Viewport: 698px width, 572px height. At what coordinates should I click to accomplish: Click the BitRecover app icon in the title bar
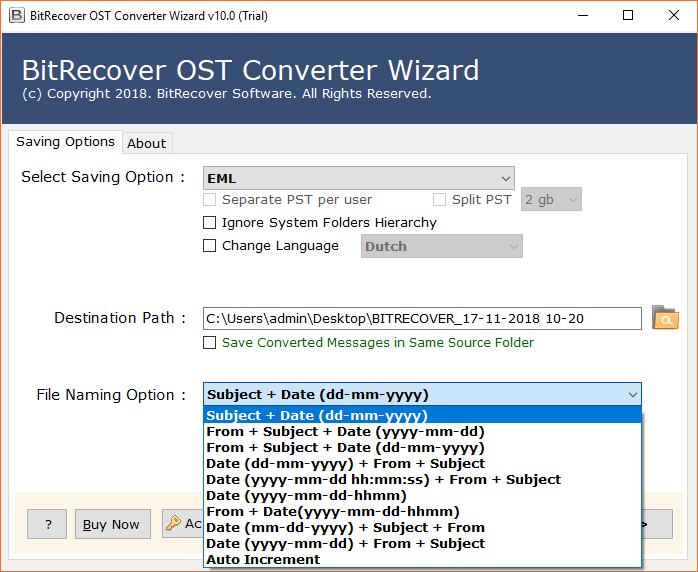click(16, 16)
